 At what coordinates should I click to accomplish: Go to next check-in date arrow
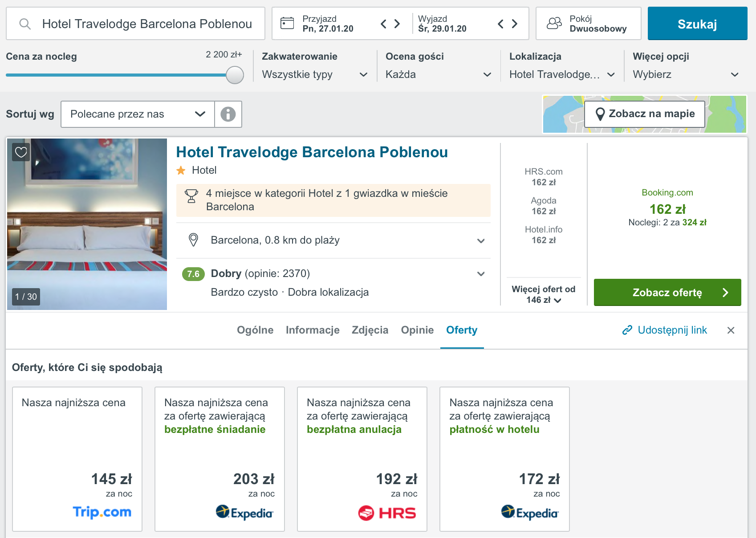397,24
